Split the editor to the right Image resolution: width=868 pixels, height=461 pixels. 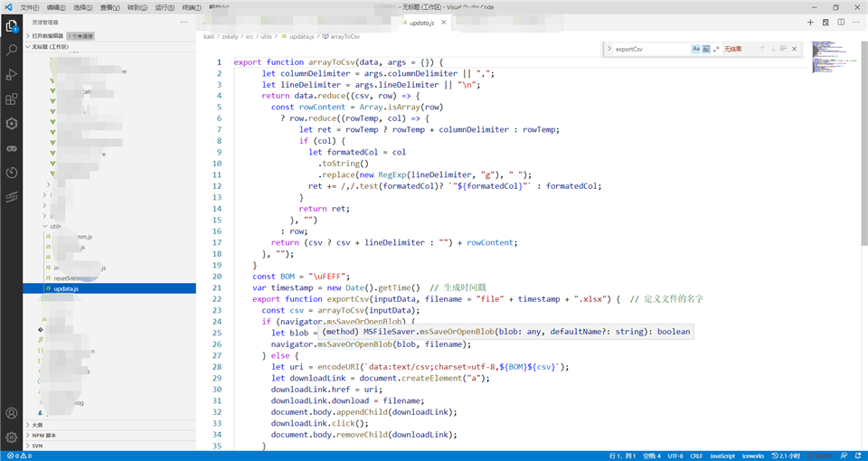841,22
